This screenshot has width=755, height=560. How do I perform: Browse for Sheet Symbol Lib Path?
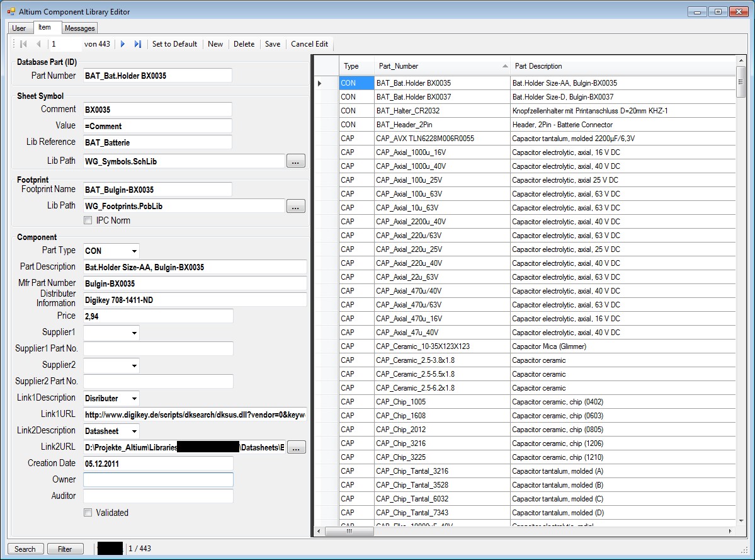[296, 161]
